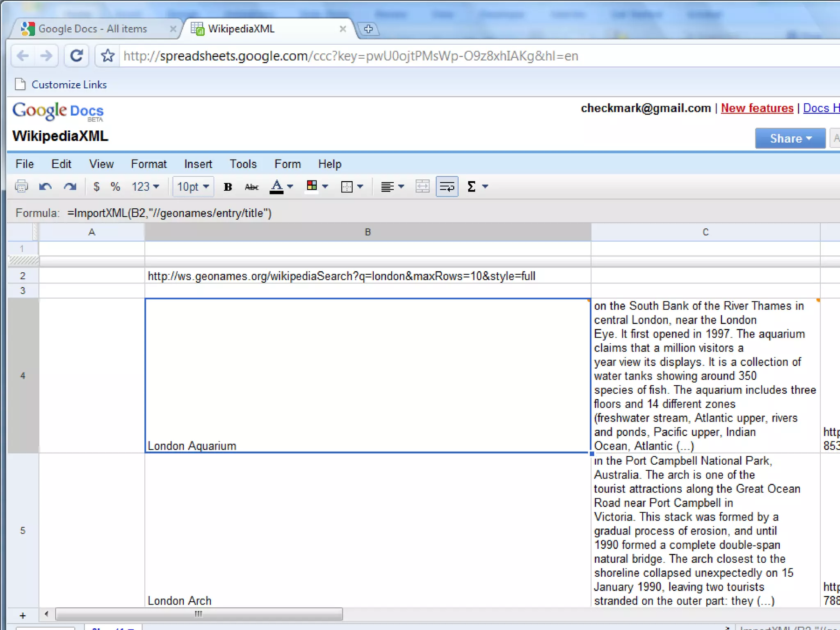Toggle strikethrough formatting
The width and height of the screenshot is (840, 630).
(x=251, y=187)
